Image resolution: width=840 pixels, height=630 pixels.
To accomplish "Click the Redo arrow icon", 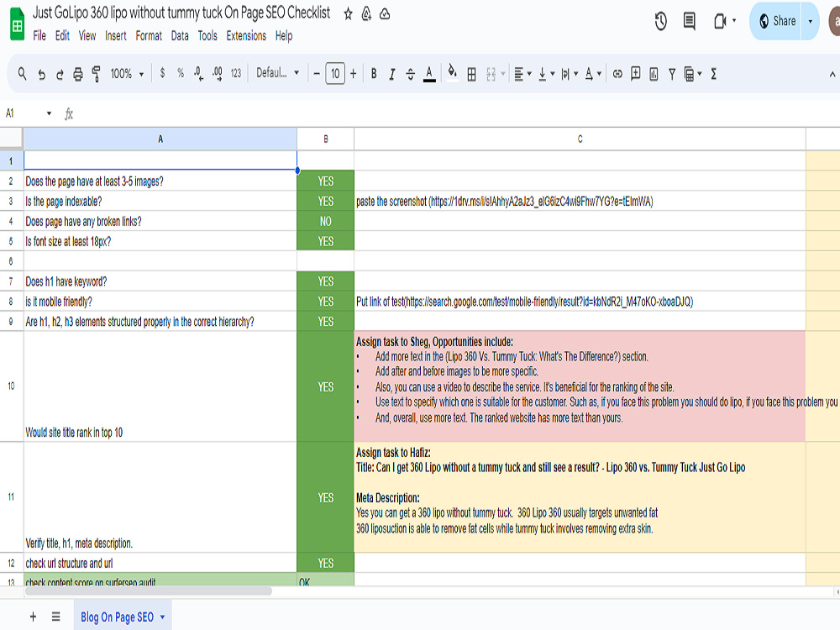I will pyautogui.click(x=60, y=75).
